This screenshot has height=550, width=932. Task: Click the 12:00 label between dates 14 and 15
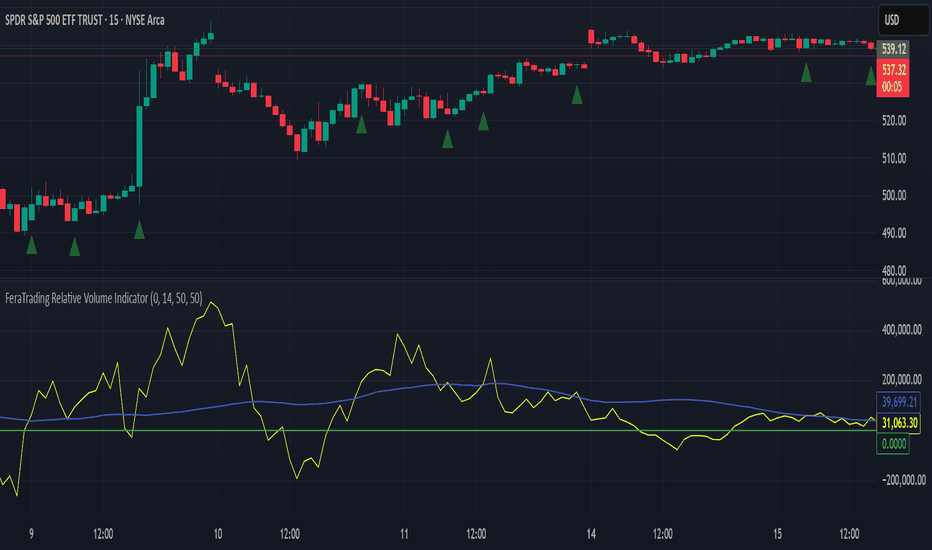663,534
